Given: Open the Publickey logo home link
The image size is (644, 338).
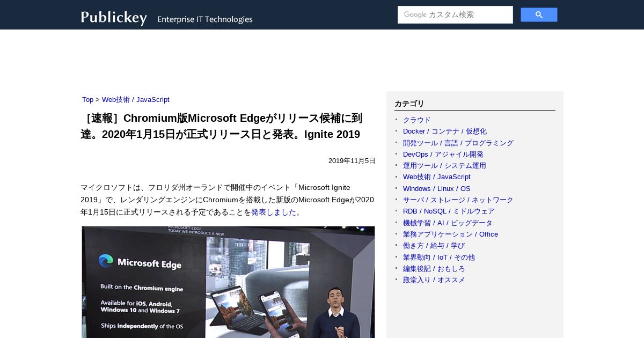Looking at the screenshot, I should (x=114, y=18).
